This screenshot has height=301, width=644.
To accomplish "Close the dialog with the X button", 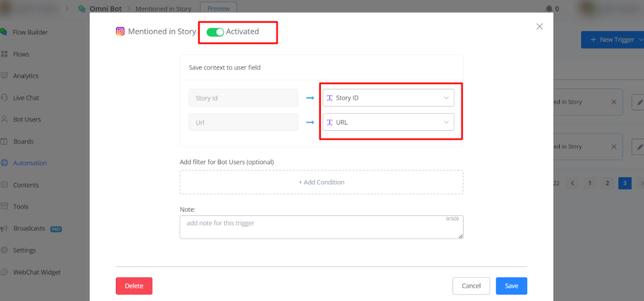I will point(539,27).
